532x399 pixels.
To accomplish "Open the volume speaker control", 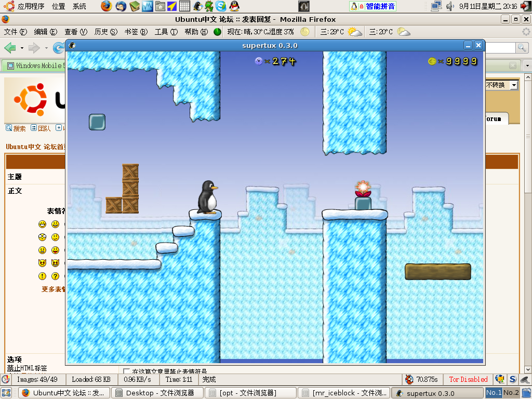I will tap(450, 6).
